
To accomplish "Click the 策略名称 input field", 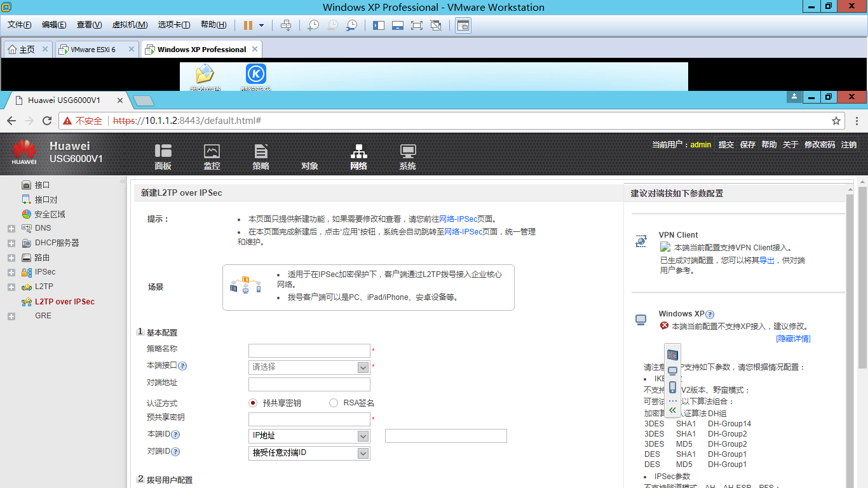I will pos(309,351).
